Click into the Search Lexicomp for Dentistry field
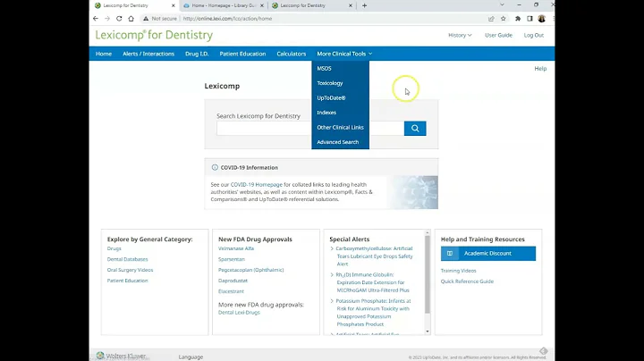644x361 pixels. pyautogui.click(x=310, y=129)
